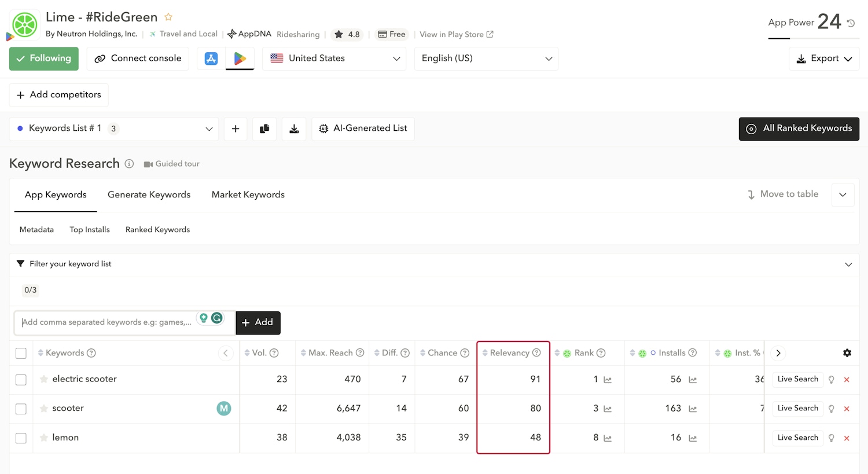Click lightbulb suggestion for electric scooter
This screenshot has height=474, width=868.
[832, 380]
